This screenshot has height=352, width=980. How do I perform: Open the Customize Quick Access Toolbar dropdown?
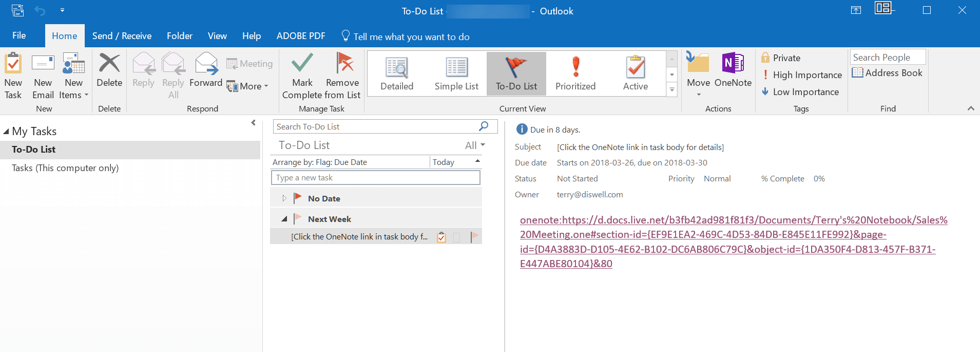coord(62,10)
